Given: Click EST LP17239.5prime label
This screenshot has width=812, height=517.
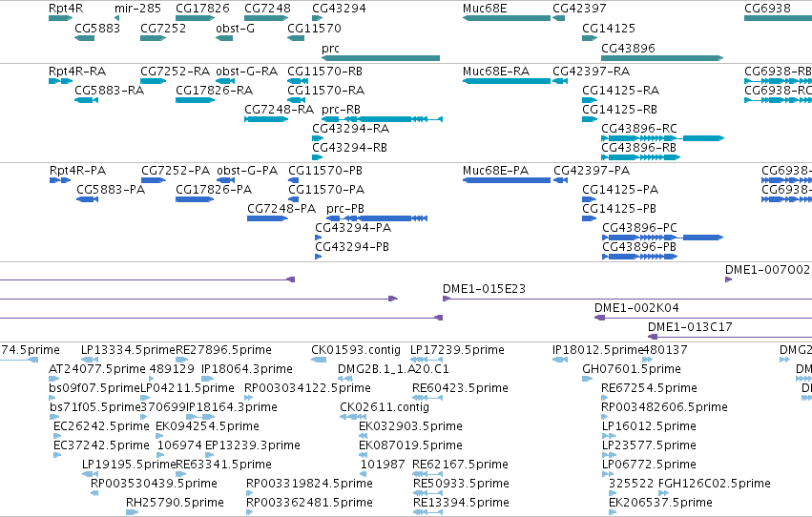Looking at the screenshot, I should pyautogui.click(x=457, y=350).
